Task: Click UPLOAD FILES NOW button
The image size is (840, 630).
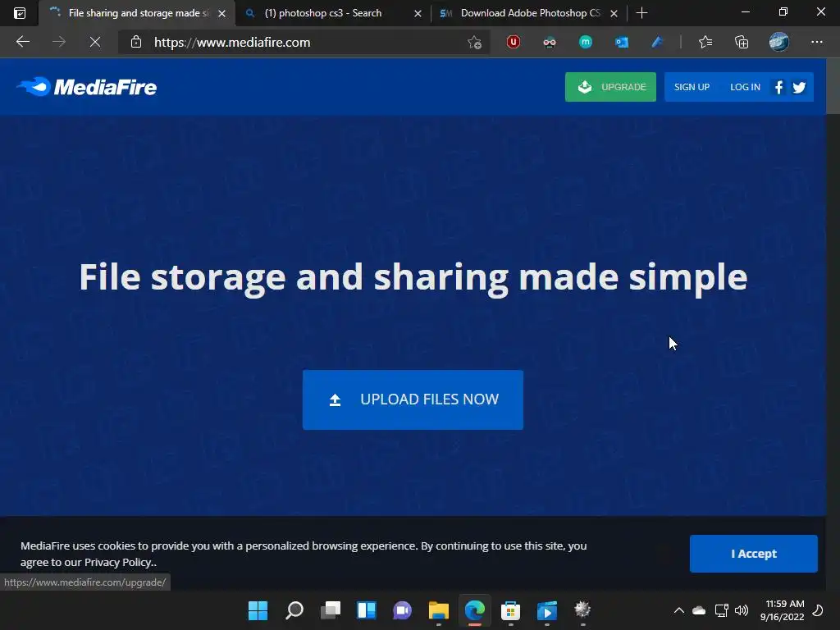Action: (x=413, y=399)
